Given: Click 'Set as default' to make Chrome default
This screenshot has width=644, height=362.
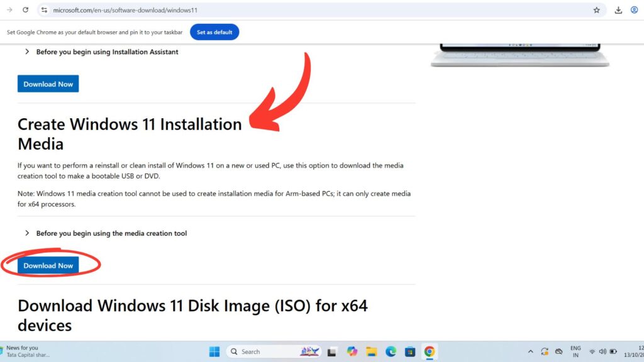Looking at the screenshot, I should (214, 31).
